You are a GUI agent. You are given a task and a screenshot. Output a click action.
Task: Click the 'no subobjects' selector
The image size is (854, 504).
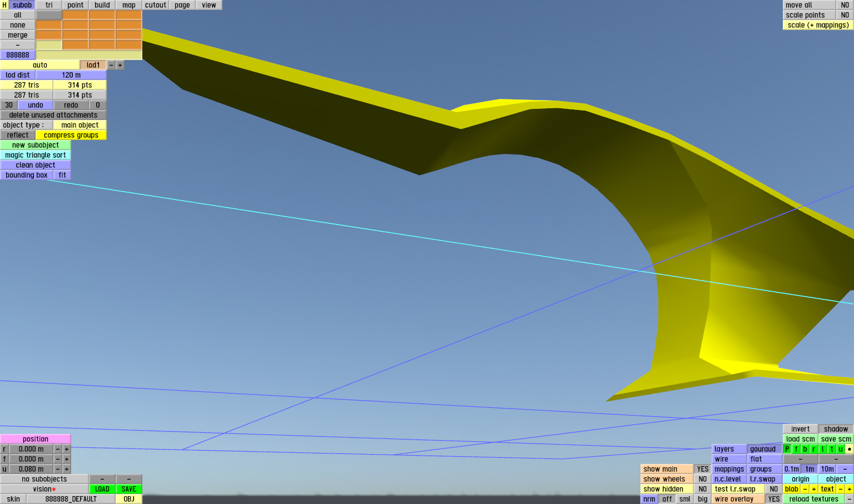pyautogui.click(x=44, y=479)
